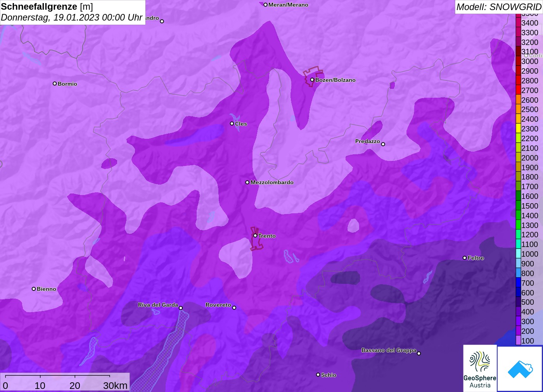This screenshot has width=543, height=392.
Task: Click the Modell: SNOWGRID label
Action: pyautogui.click(x=499, y=7)
